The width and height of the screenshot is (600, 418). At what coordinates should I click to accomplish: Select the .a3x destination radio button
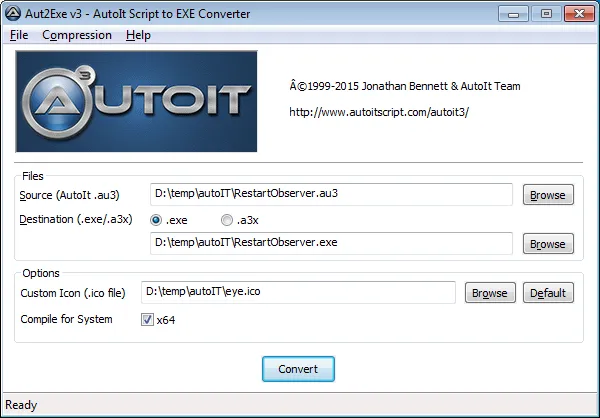coord(227,220)
